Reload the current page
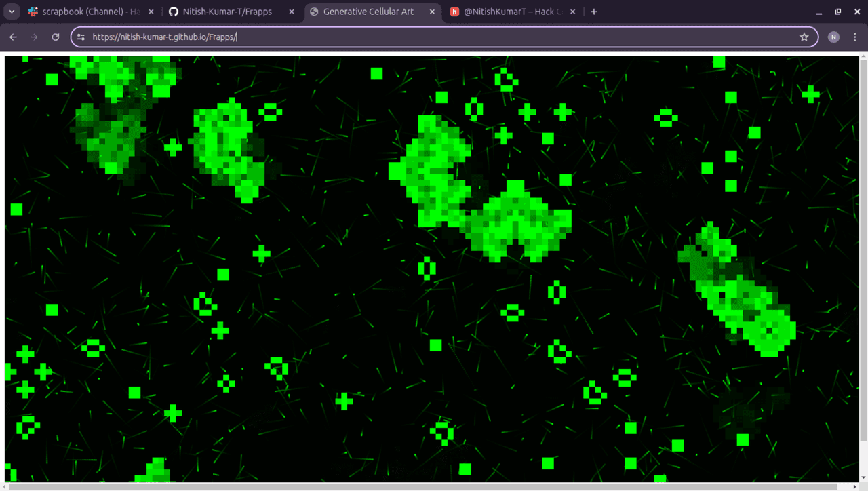The width and height of the screenshot is (868, 491). [56, 37]
